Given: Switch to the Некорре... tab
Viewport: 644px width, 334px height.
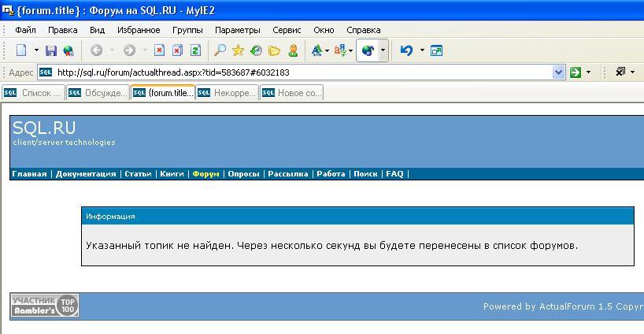Looking at the screenshot, I should tap(227, 93).
